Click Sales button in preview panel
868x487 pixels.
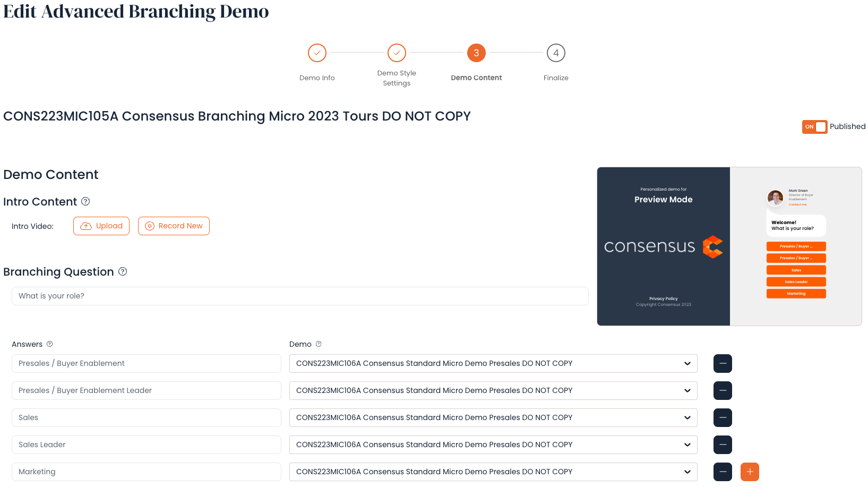[796, 270]
